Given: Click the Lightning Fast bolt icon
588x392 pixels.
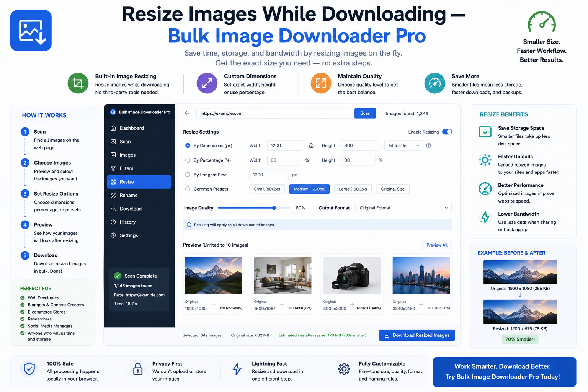Looking at the screenshot, I should (237, 369).
